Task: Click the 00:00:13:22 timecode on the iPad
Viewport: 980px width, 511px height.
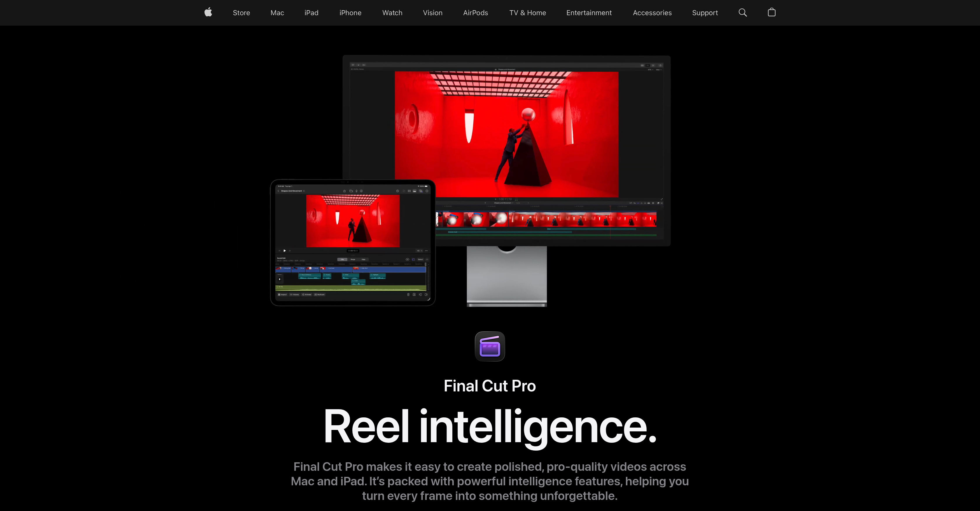Action: coord(353,251)
